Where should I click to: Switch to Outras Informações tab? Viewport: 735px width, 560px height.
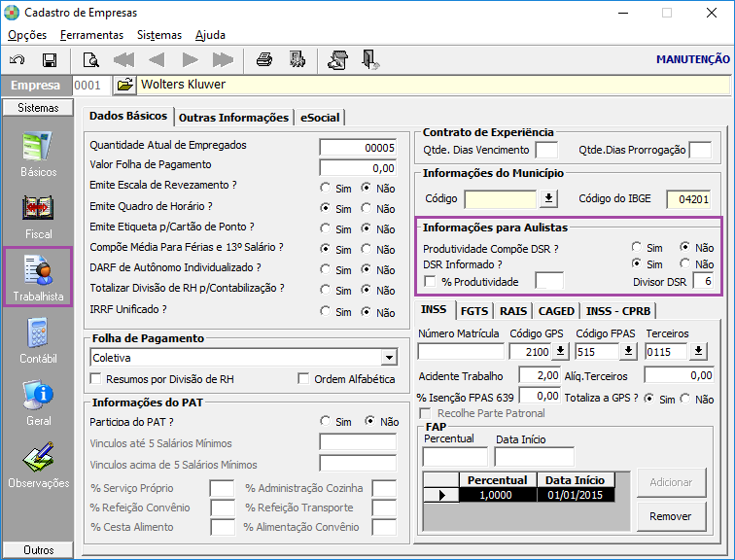[x=233, y=118]
